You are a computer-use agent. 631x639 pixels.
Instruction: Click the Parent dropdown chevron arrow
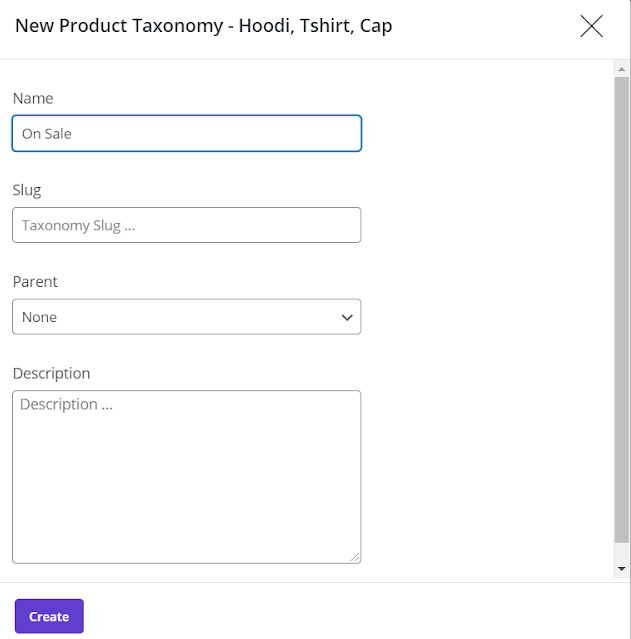pos(347,317)
